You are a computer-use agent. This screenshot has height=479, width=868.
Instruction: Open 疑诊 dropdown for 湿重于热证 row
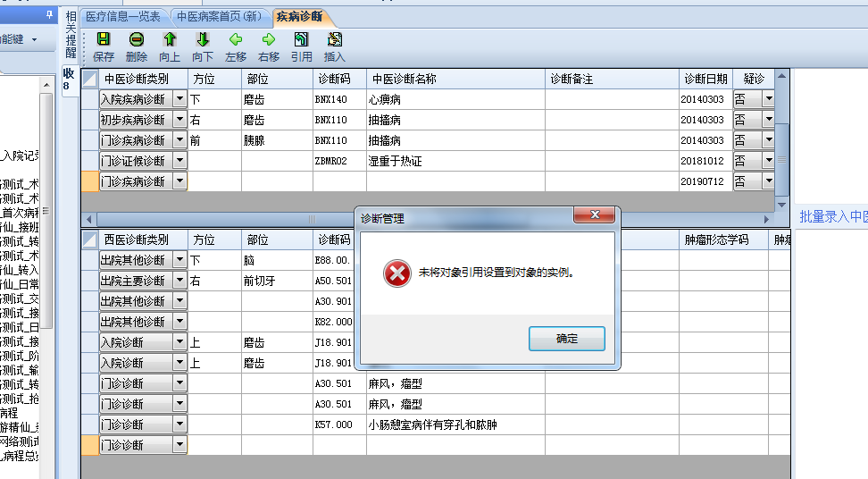click(x=768, y=161)
